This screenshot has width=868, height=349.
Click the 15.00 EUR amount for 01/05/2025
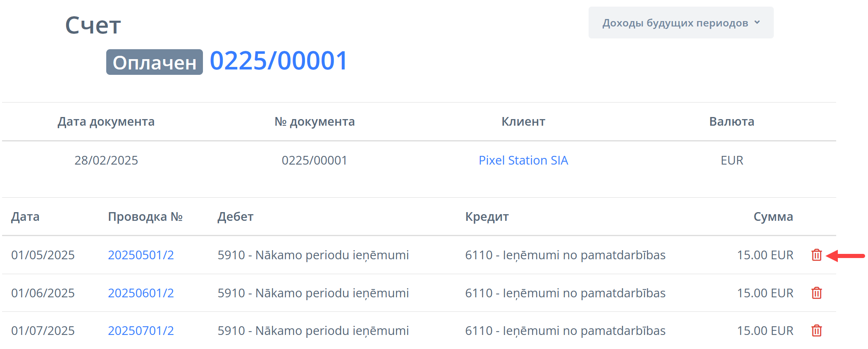765,255
